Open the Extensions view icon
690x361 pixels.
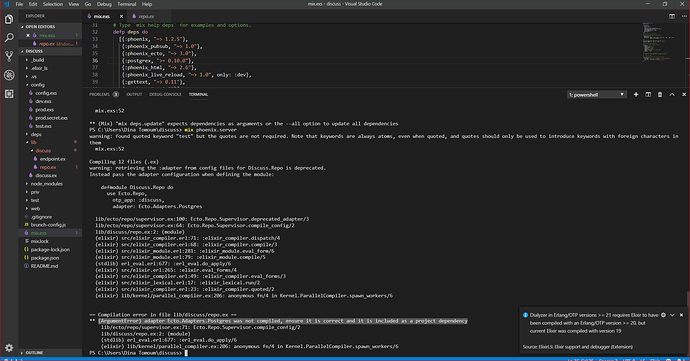pyautogui.click(x=9, y=94)
